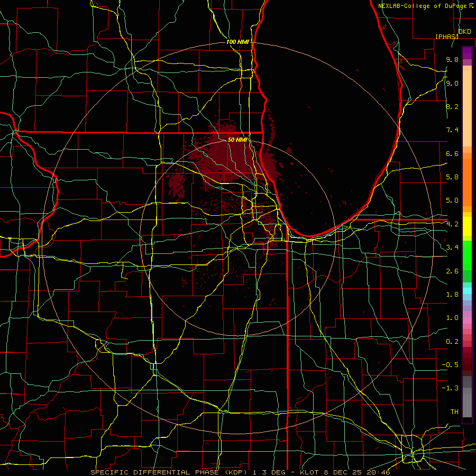
Task: Click the -0.5 value on color scale
Action: [450, 365]
